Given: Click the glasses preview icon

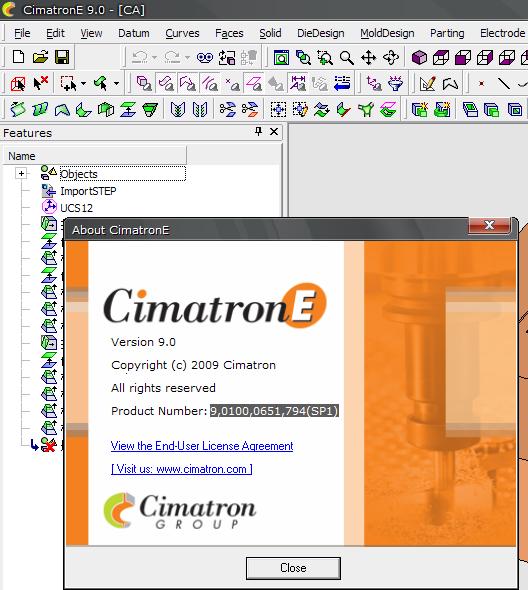Looking at the screenshot, I should pyautogui.click(x=205, y=57).
